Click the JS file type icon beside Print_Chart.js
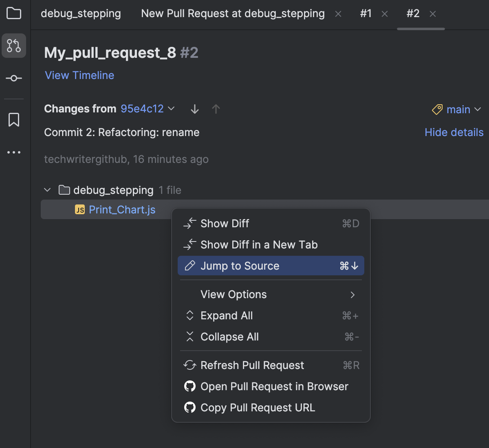489x448 pixels. pyautogui.click(x=80, y=209)
